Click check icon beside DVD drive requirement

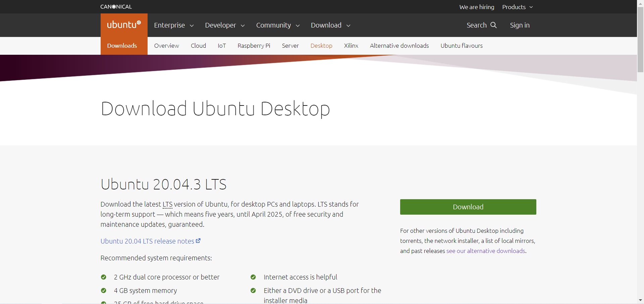pyautogui.click(x=253, y=291)
